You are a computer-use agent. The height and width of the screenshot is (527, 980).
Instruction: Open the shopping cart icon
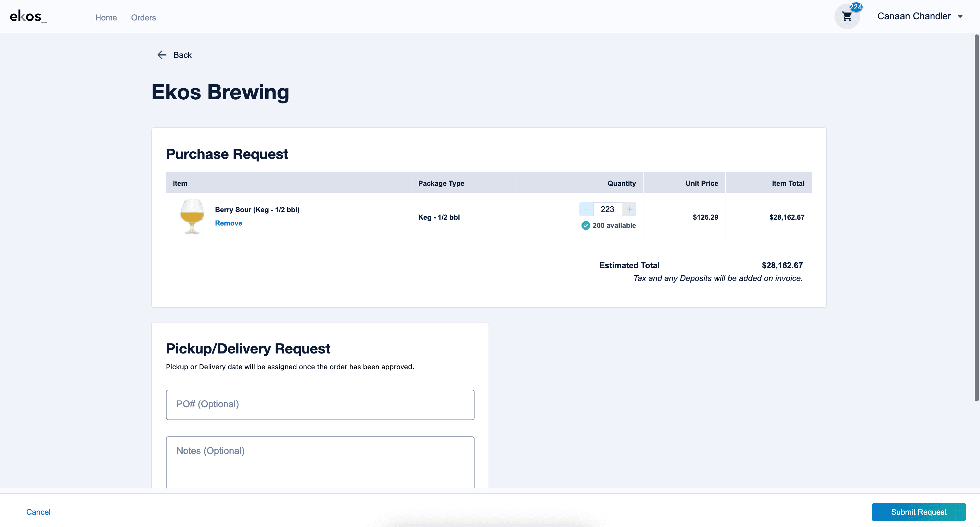coord(847,17)
